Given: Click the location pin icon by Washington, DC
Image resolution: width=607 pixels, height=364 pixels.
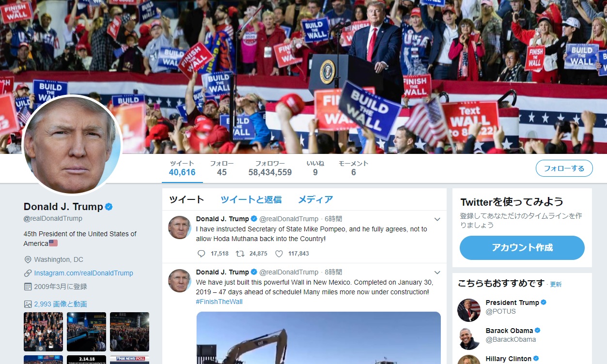Looking at the screenshot, I should (28, 259).
